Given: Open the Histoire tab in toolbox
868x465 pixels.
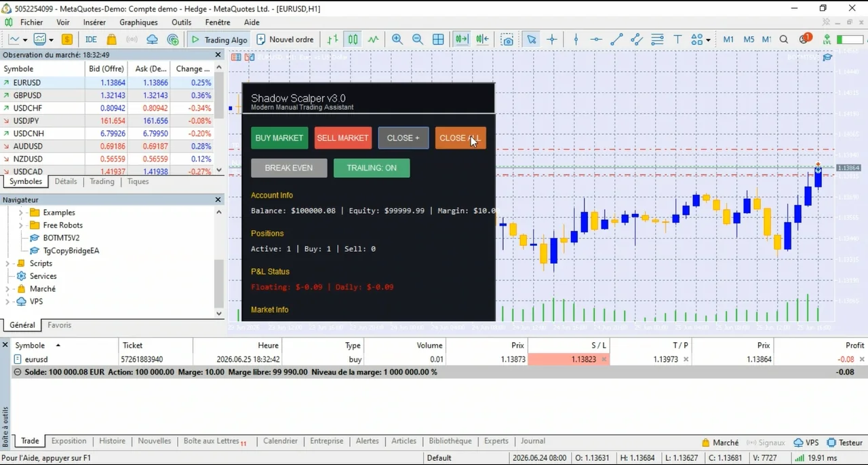Looking at the screenshot, I should pyautogui.click(x=112, y=441).
